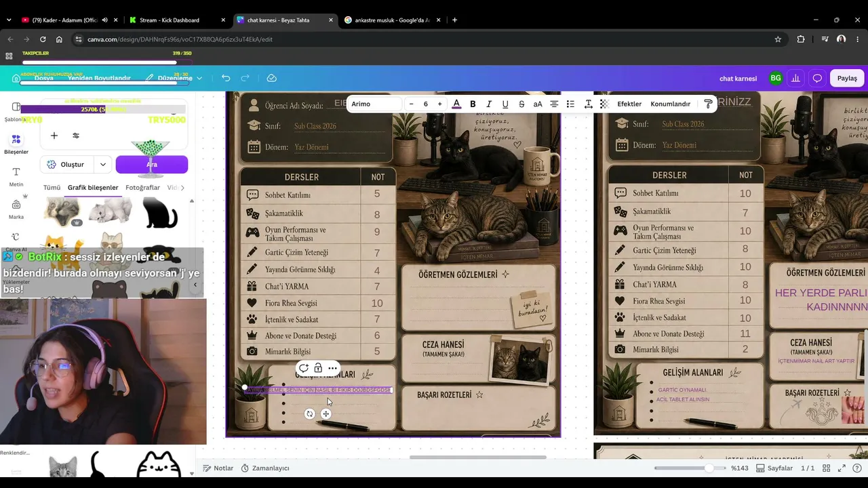Switch to the Fotoğraflar tab
The image size is (868, 488).
[142, 187]
